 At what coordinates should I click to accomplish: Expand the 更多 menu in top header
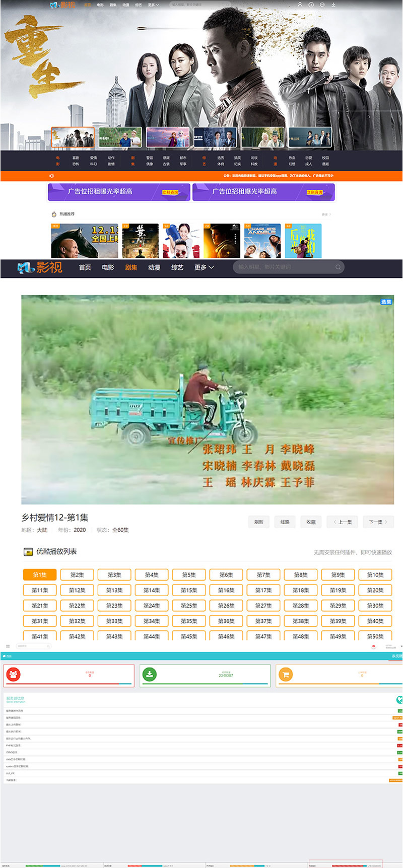[x=153, y=5]
